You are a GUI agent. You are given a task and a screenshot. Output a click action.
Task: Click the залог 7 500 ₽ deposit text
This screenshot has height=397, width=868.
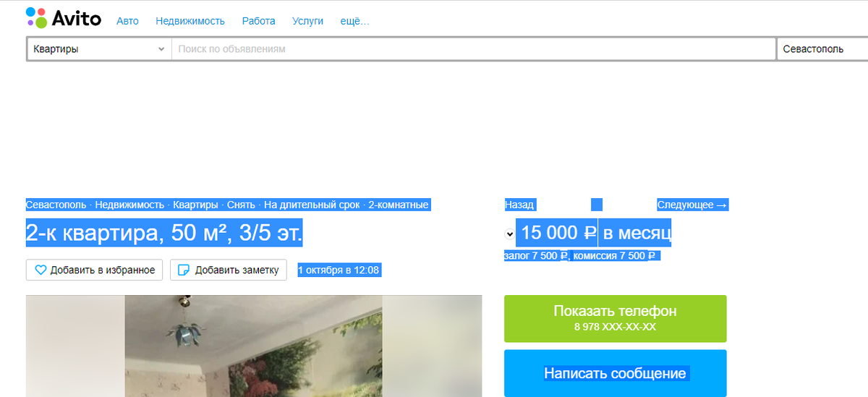[537, 255]
